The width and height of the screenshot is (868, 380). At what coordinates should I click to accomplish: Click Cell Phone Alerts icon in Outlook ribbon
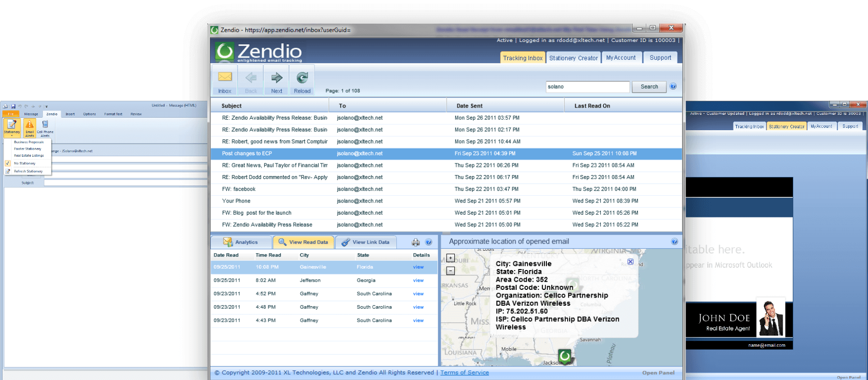pyautogui.click(x=45, y=128)
